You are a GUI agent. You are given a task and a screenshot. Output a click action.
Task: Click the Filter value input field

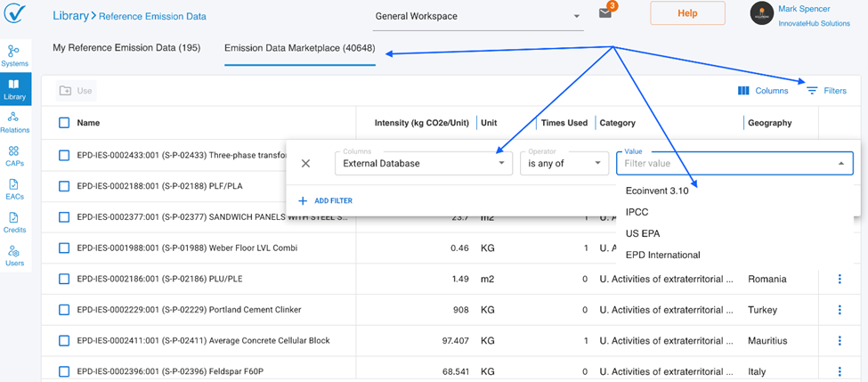click(726, 164)
